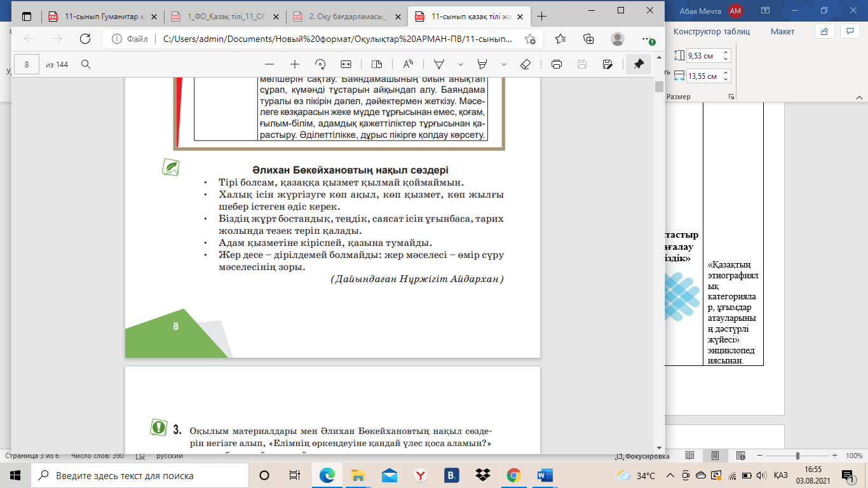Click Word's ribbon display options icon

(766, 11)
